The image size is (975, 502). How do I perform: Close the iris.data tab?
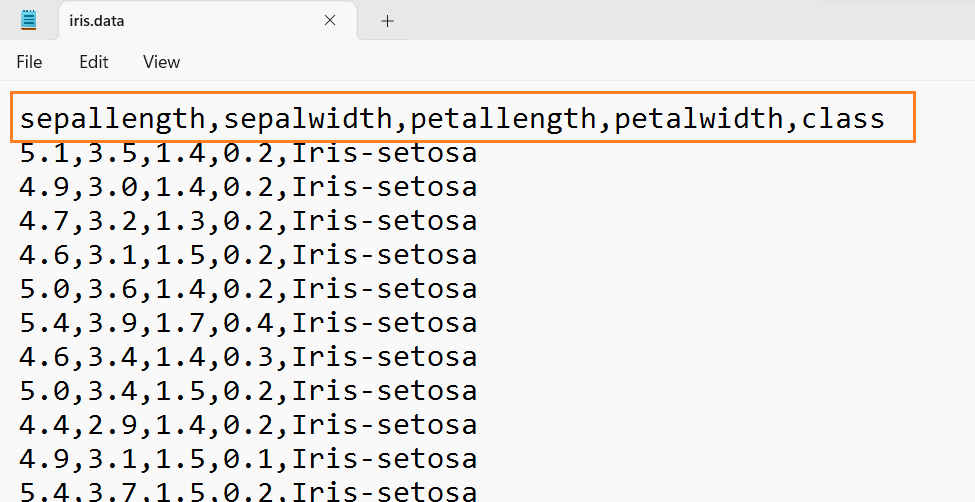coord(330,21)
